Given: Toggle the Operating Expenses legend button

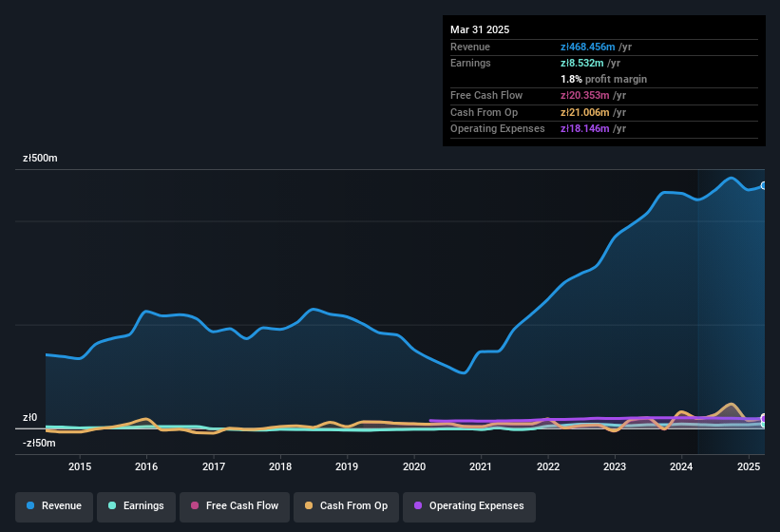Looking at the screenshot, I should [469, 506].
